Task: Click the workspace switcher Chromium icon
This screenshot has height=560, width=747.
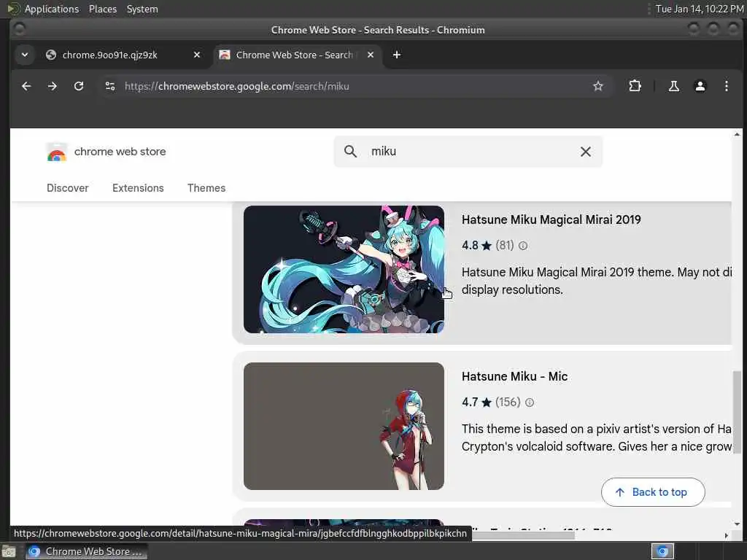Action: click(662, 551)
